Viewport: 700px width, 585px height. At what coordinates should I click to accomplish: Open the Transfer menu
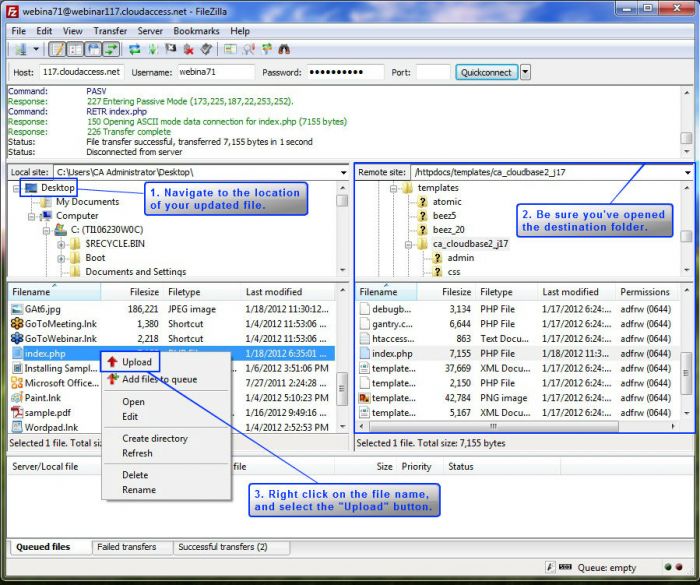tap(110, 31)
